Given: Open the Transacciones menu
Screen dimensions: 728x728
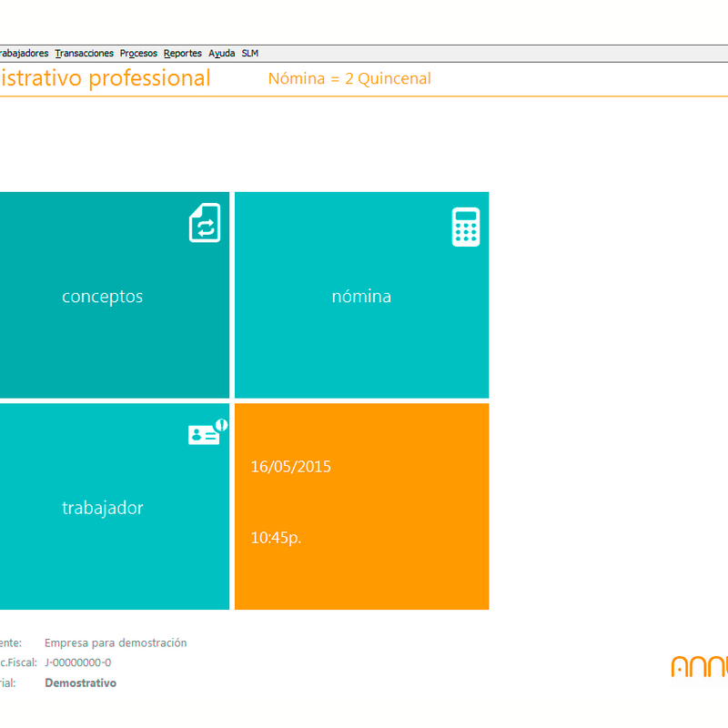Looking at the screenshot, I should tap(84, 54).
